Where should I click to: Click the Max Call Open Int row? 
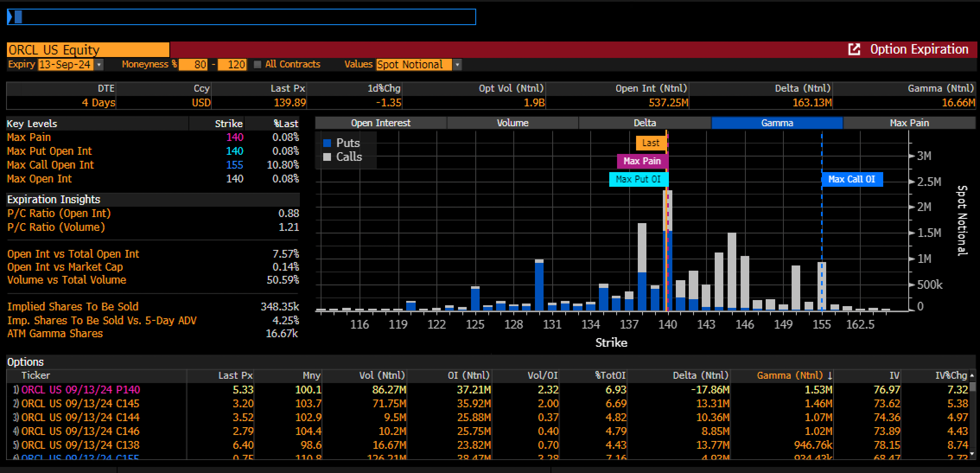[153, 165]
